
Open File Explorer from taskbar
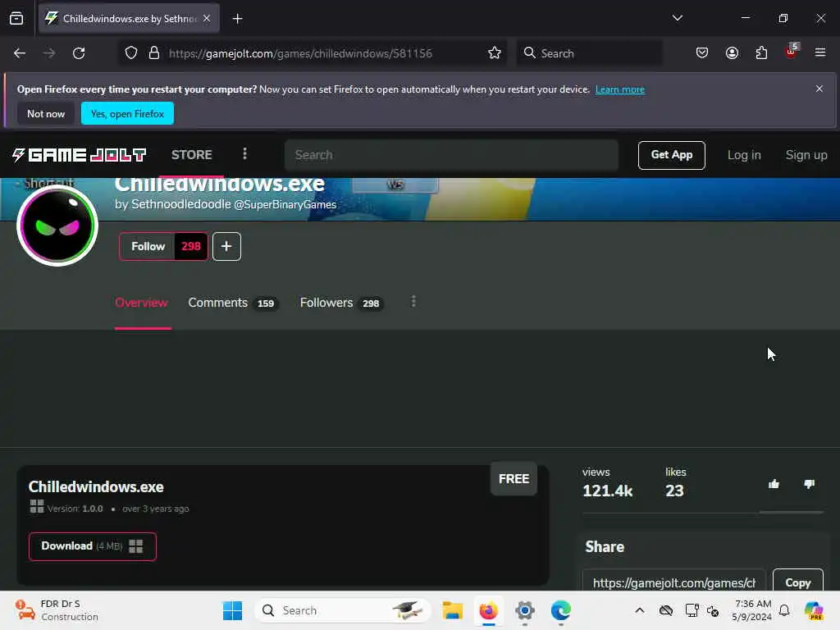pos(452,610)
